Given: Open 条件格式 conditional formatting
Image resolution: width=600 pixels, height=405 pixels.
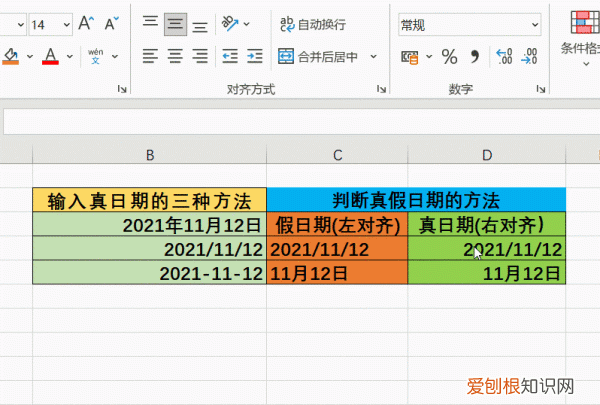Looking at the screenshot, I should pyautogui.click(x=581, y=36).
